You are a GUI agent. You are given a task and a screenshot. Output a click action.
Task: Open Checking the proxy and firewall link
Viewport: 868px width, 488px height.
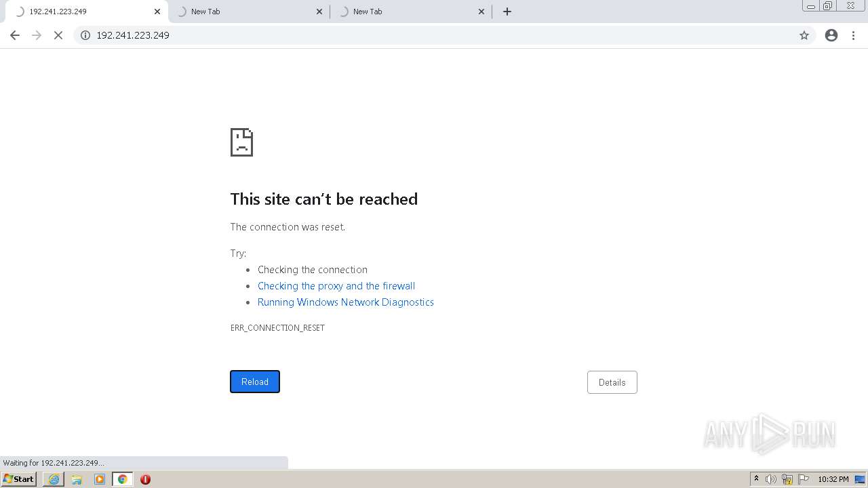coord(336,286)
